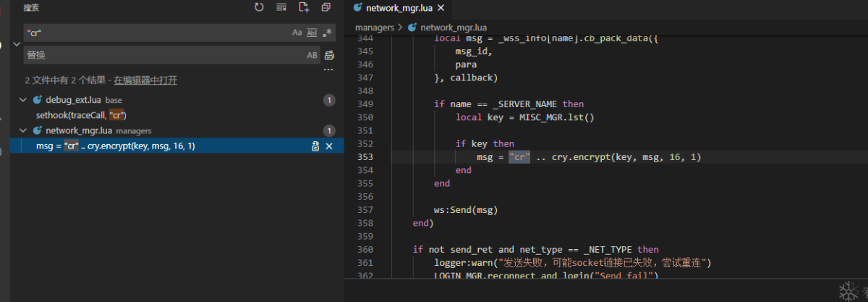
Task: Clear search results icon
Action: coord(281,7)
